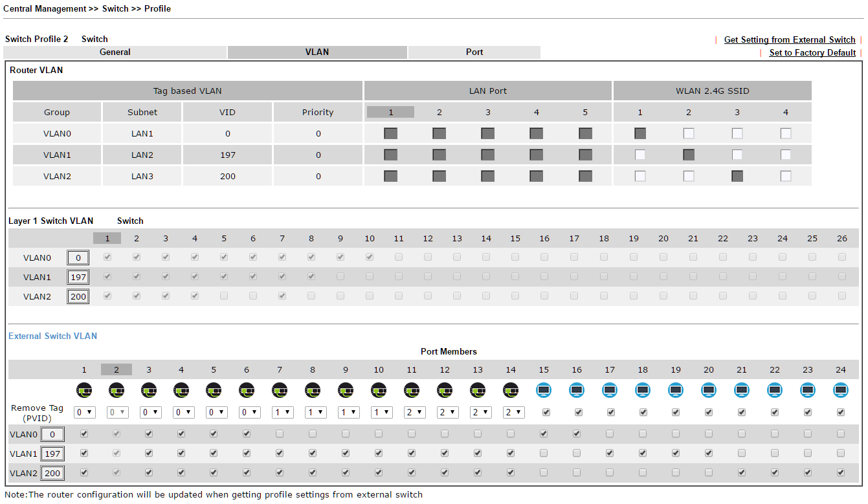
Task: Open PVID dropdown for external port 1
Action: (x=84, y=412)
